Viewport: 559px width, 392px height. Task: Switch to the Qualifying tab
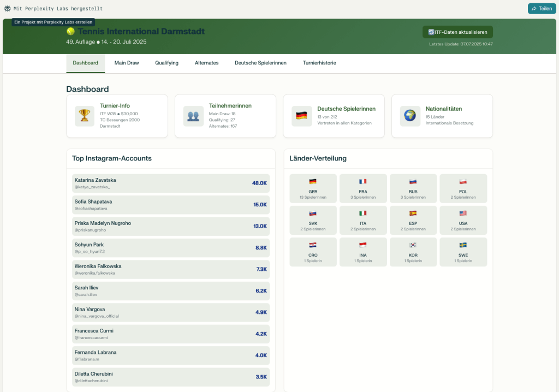click(x=166, y=63)
